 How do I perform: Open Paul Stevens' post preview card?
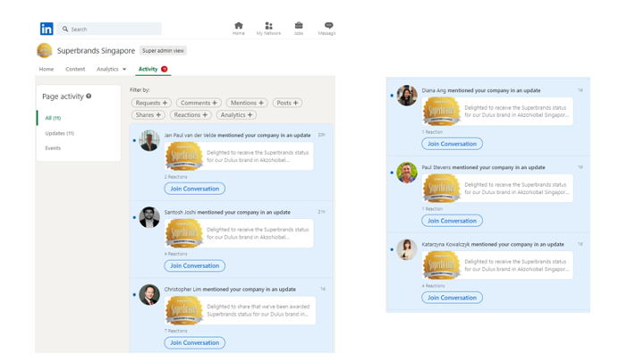click(497, 189)
